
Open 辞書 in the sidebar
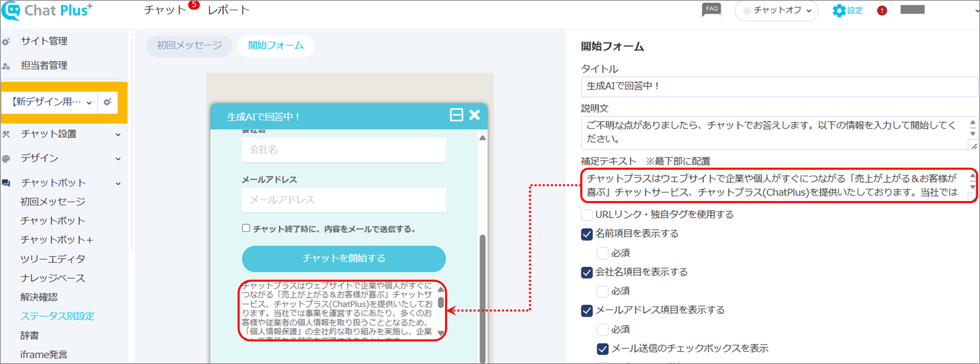(30, 336)
